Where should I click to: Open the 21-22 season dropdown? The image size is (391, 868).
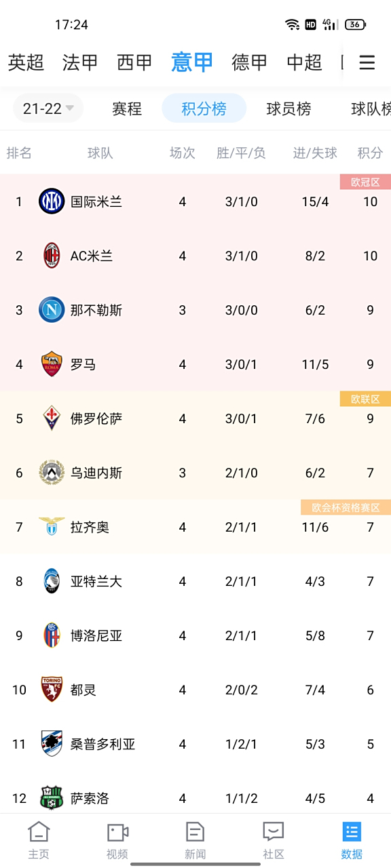48,108
